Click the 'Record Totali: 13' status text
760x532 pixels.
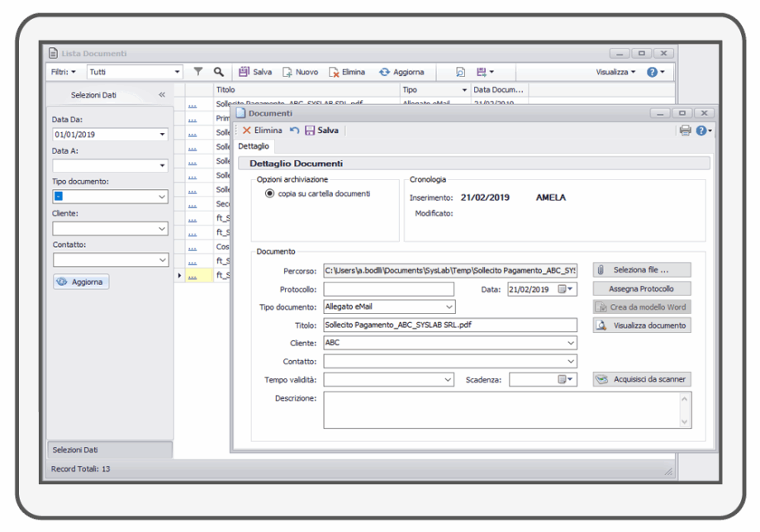pyautogui.click(x=80, y=469)
